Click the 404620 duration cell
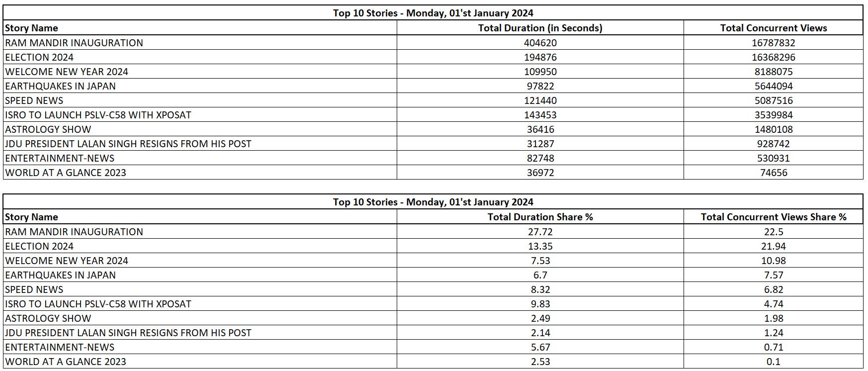This screenshot has width=868, height=371. (x=540, y=43)
